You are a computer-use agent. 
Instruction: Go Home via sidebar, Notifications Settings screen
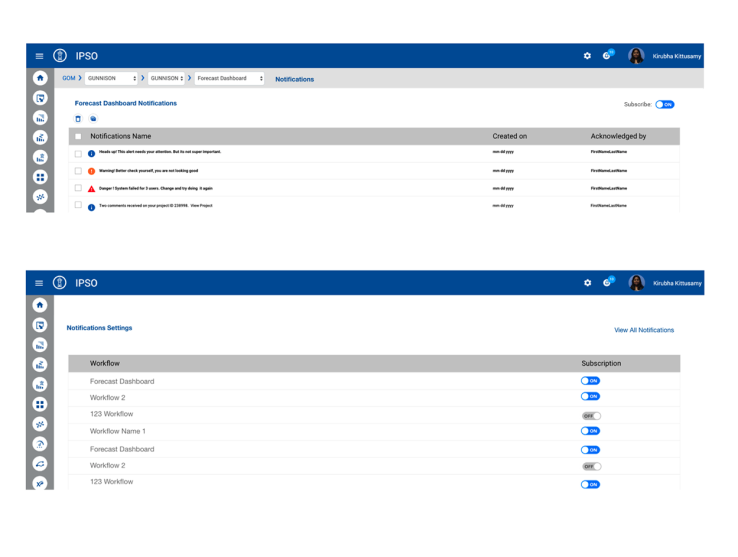point(40,305)
